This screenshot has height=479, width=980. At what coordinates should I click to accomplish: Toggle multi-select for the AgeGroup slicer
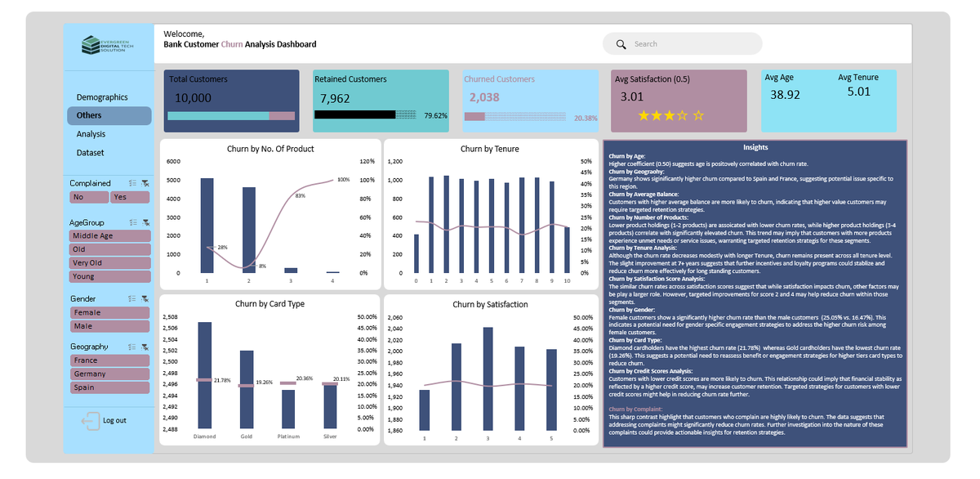tap(132, 222)
